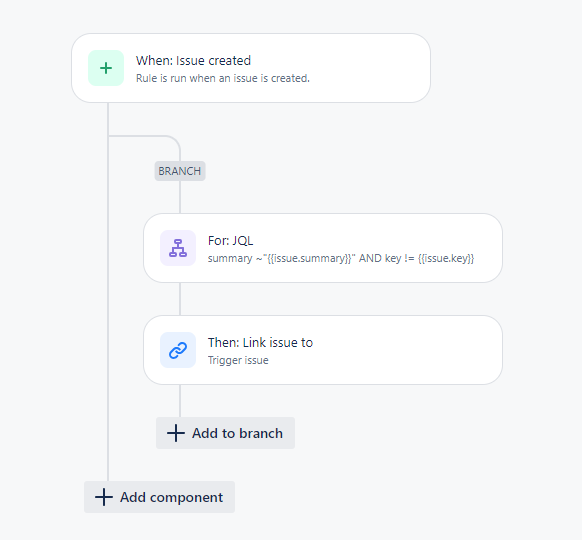Open the Then: Link issue to heading
The width and height of the screenshot is (582, 540).
pyautogui.click(x=260, y=343)
